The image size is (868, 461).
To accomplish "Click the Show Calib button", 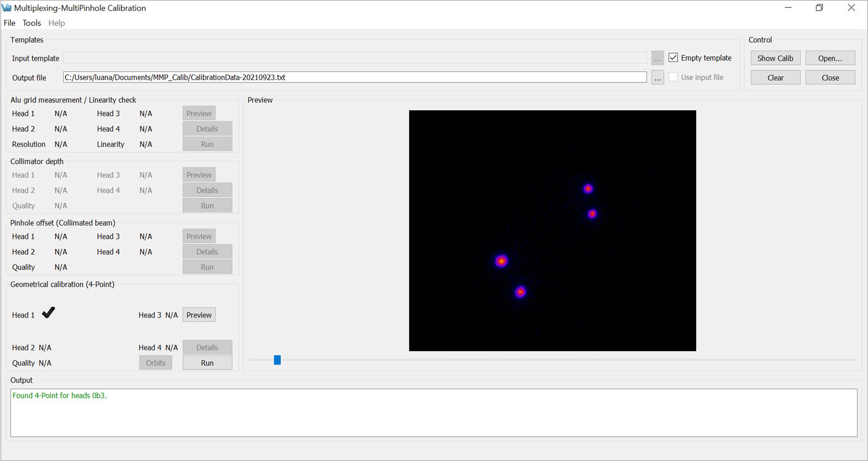I will 775,58.
